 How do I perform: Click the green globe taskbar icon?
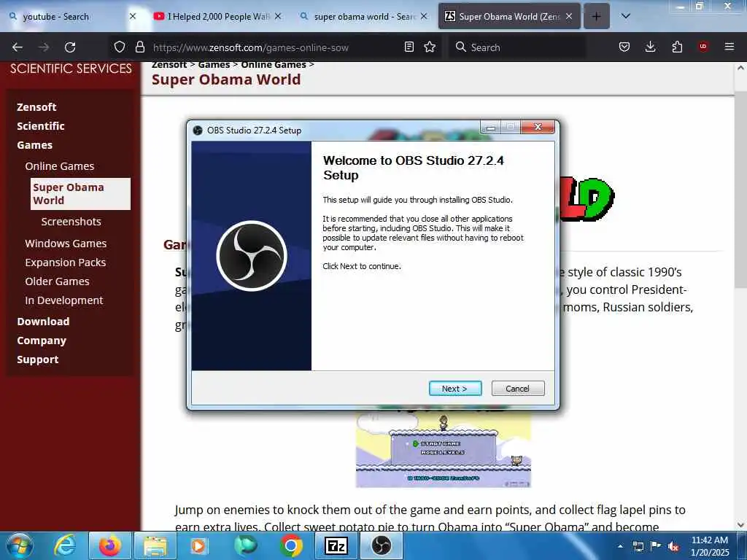245,545
